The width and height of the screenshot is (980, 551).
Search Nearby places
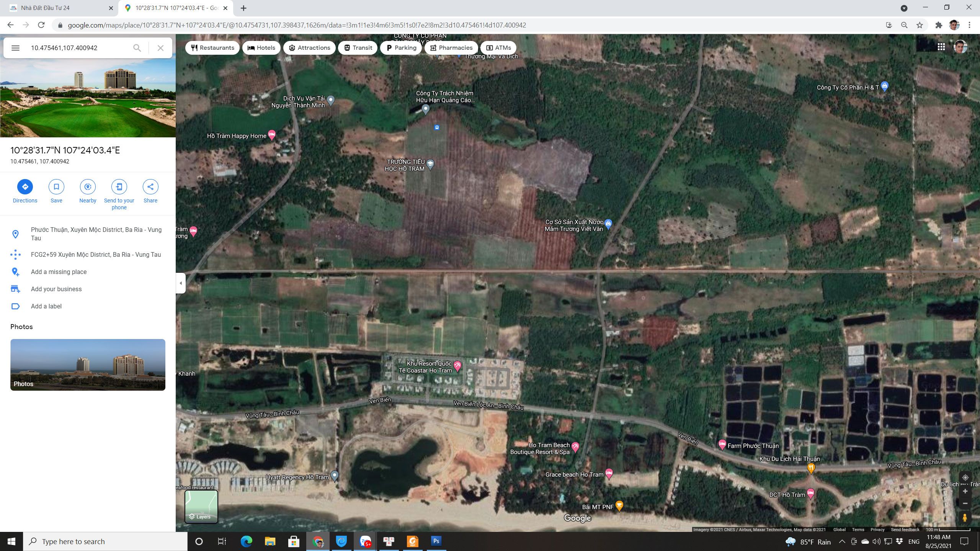coord(88,191)
